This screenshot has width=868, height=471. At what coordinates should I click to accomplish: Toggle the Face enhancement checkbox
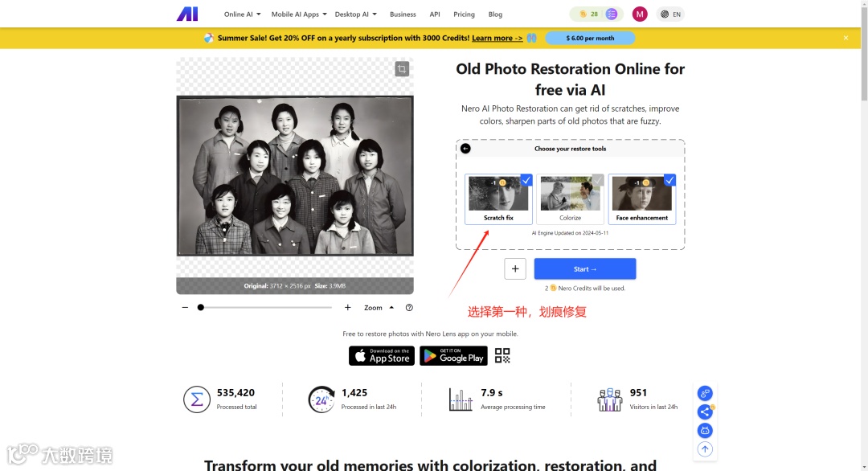tap(669, 180)
